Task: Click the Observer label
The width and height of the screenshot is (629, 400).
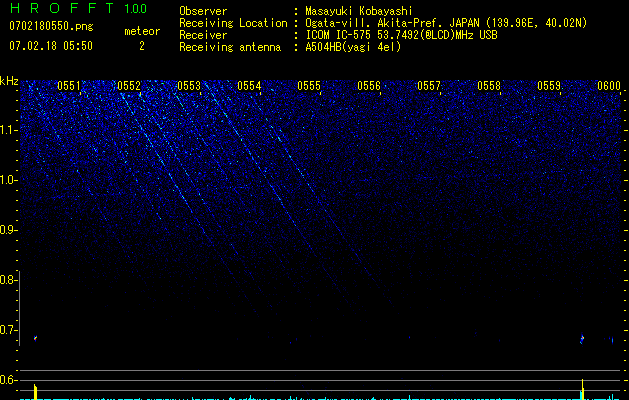Action: point(203,11)
